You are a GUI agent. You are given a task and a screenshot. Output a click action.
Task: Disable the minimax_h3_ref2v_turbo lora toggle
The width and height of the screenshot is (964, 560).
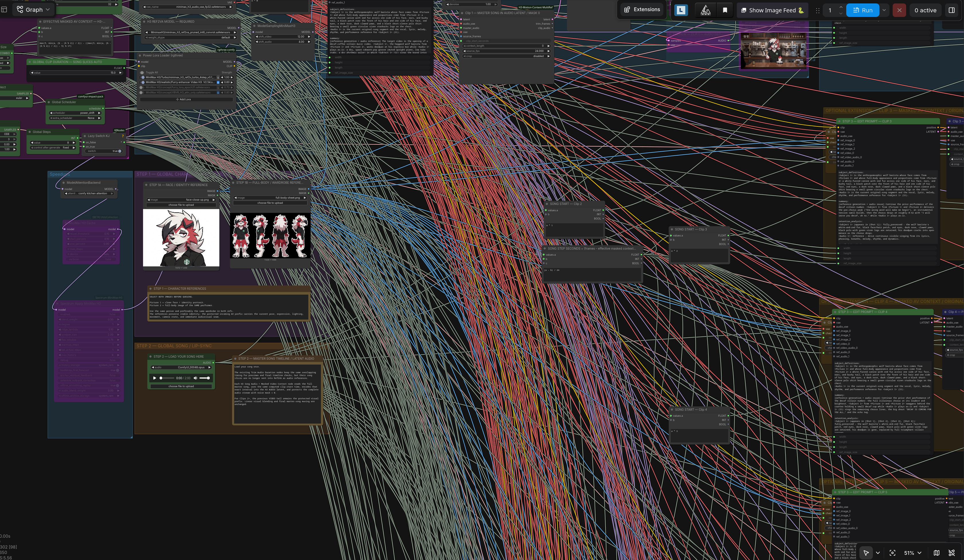(143, 77)
